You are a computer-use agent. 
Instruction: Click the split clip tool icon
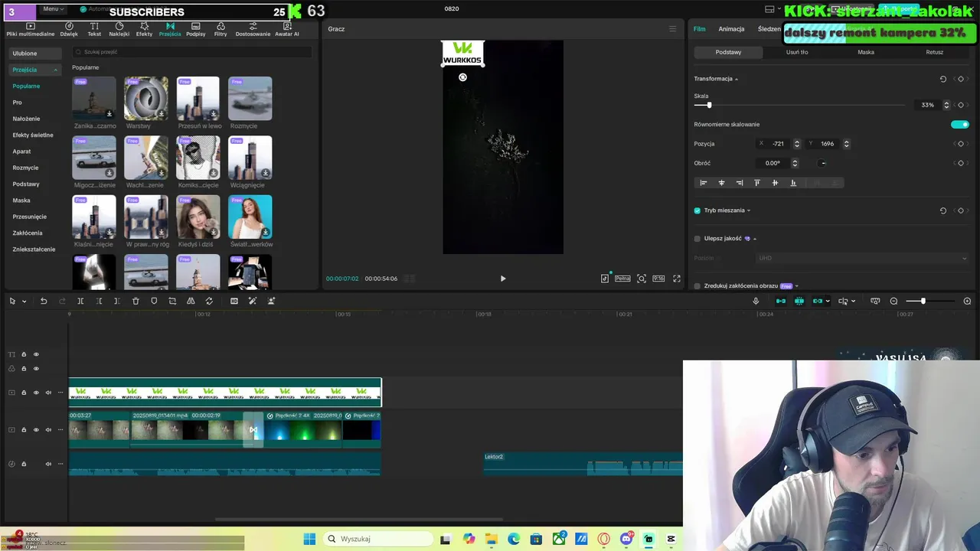tap(80, 301)
